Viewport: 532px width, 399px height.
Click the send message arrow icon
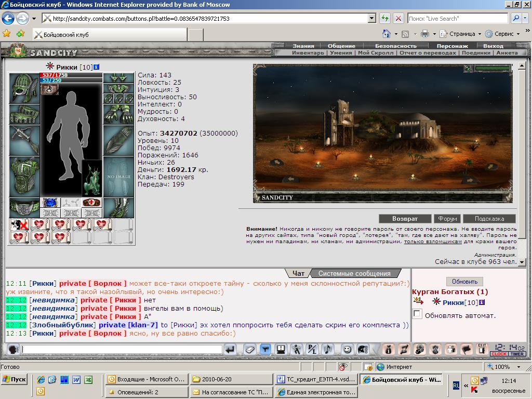pos(230,349)
